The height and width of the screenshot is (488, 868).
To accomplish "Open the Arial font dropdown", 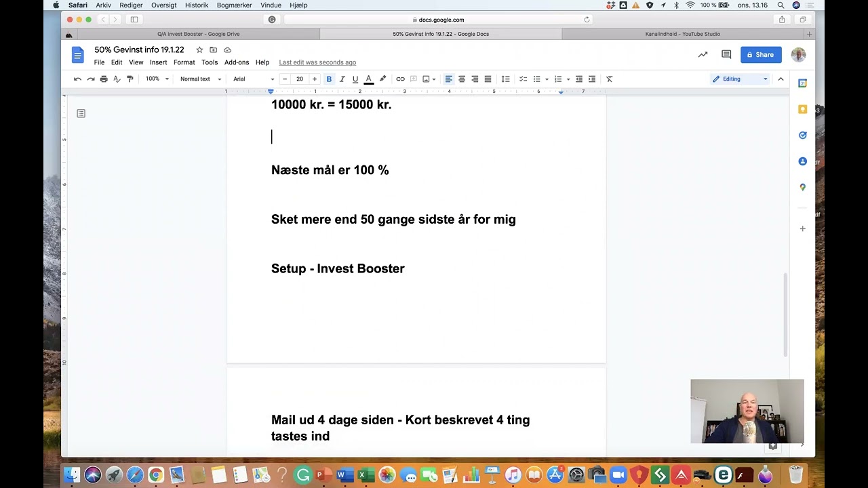I will pyautogui.click(x=254, y=79).
